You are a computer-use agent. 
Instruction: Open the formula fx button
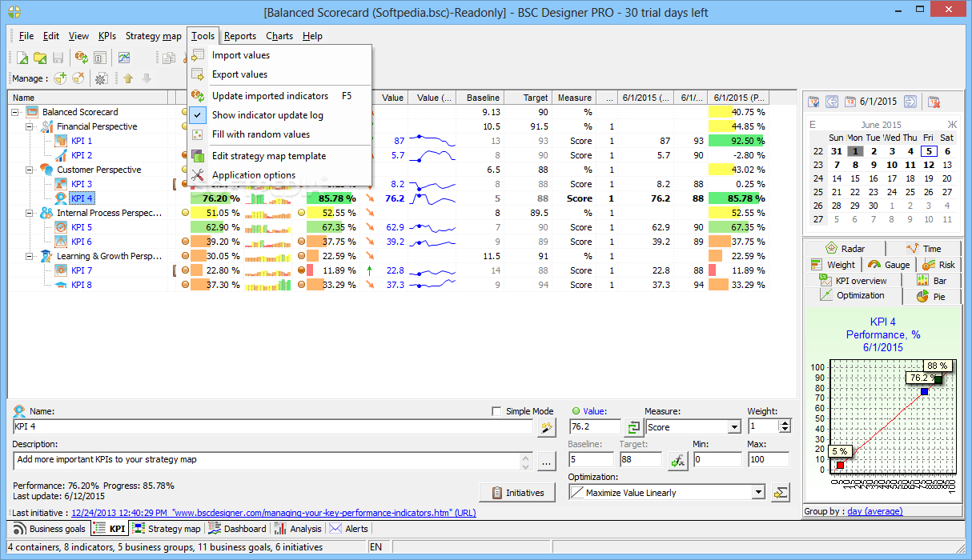677,460
